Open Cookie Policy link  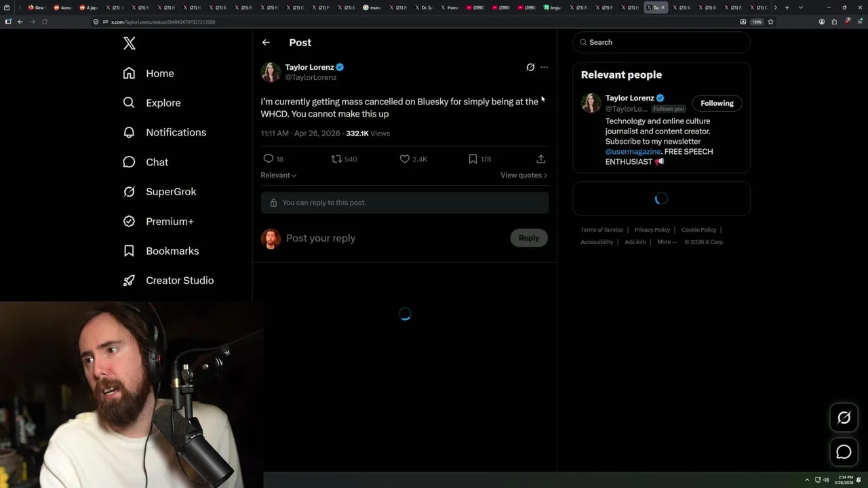tap(698, 230)
